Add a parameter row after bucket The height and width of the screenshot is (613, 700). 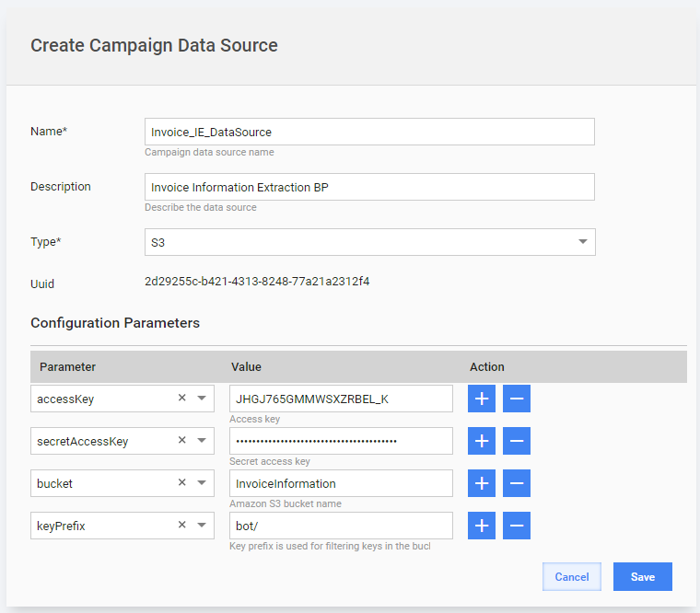tap(481, 483)
